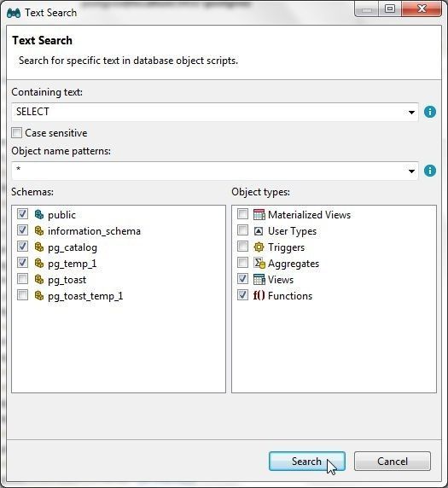Select the pg_catalog schema row
Screen dimensions: 448x488
tap(73, 247)
